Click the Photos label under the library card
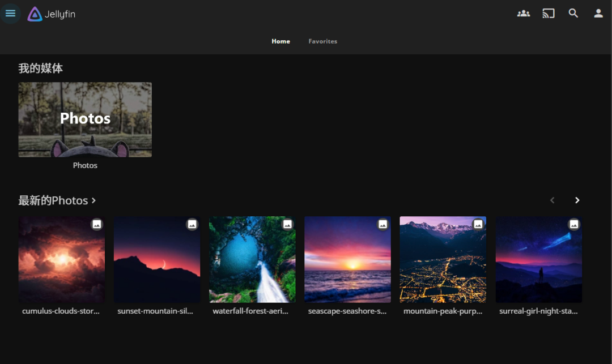Viewport: 612px width, 364px height. pyautogui.click(x=85, y=165)
